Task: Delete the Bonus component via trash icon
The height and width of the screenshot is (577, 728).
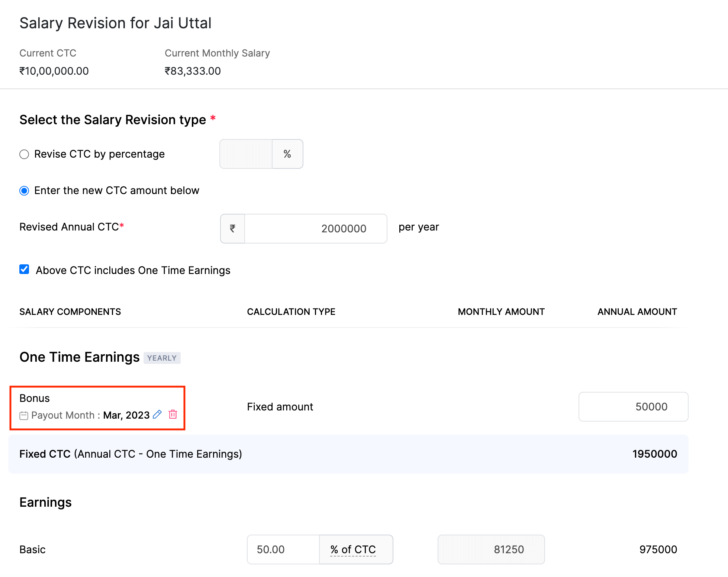Action: (173, 414)
